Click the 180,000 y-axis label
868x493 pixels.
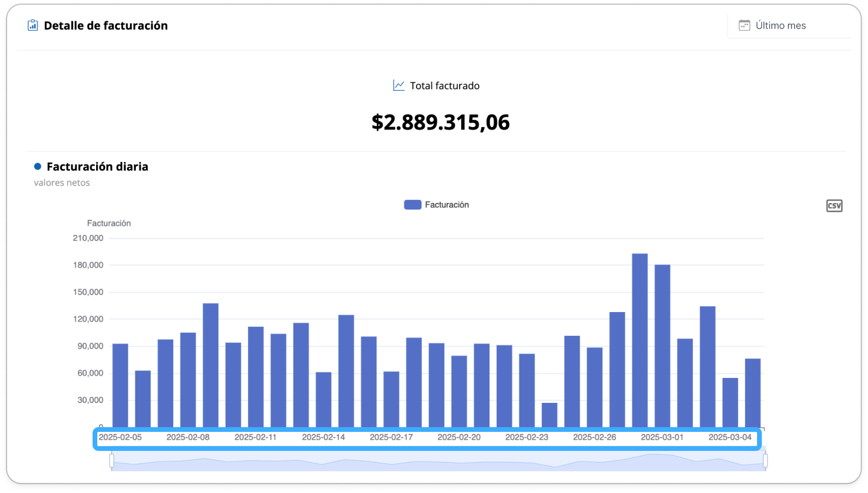pyautogui.click(x=88, y=265)
